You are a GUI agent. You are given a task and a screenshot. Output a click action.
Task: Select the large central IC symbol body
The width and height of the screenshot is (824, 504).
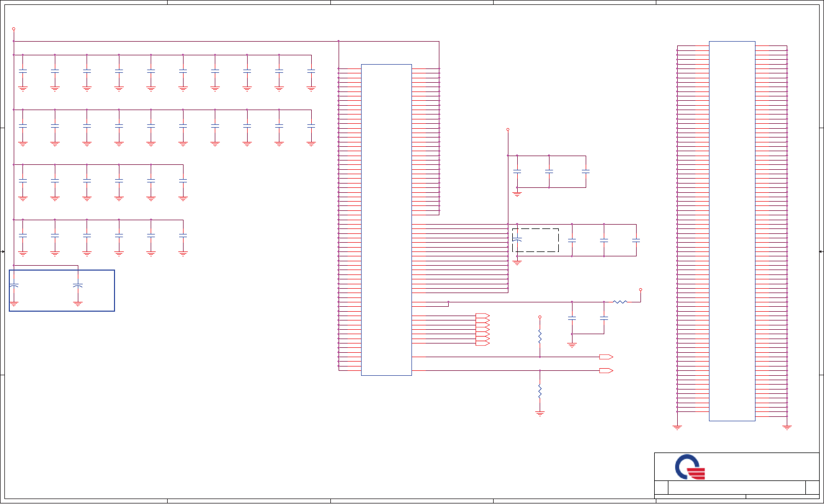(x=386, y=220)
